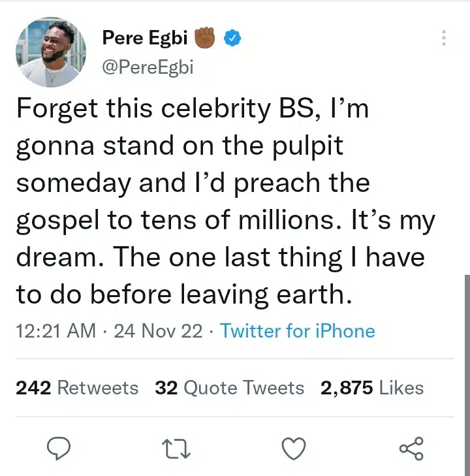This screenshot has height=476, width=470.
Task: Retweet this tweet using the arrows icon
Action: tap(176, 449)
